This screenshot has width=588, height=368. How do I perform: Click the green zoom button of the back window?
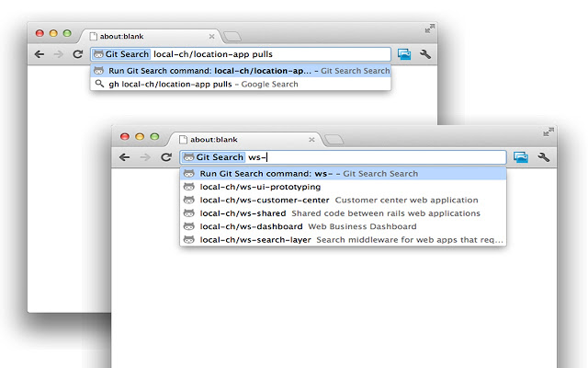67,33
